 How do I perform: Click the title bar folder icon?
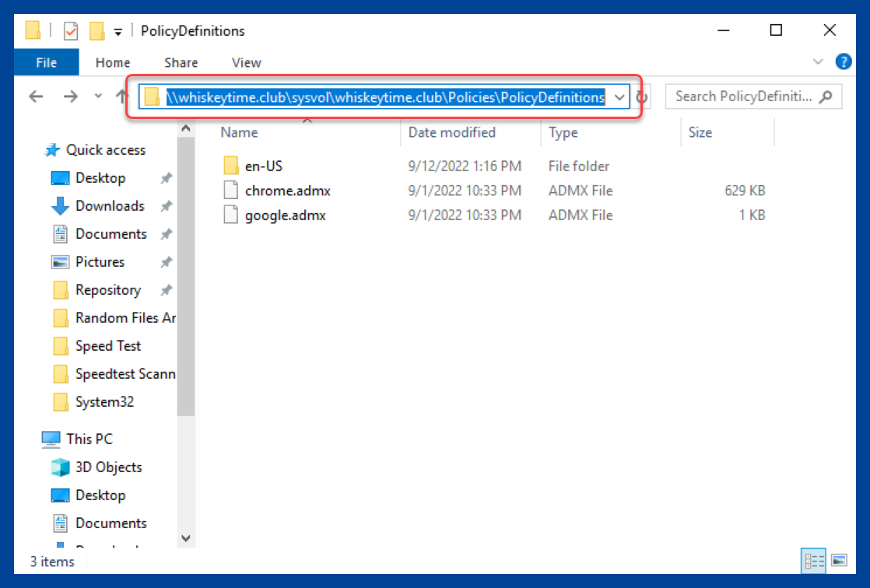pos(33,30)
